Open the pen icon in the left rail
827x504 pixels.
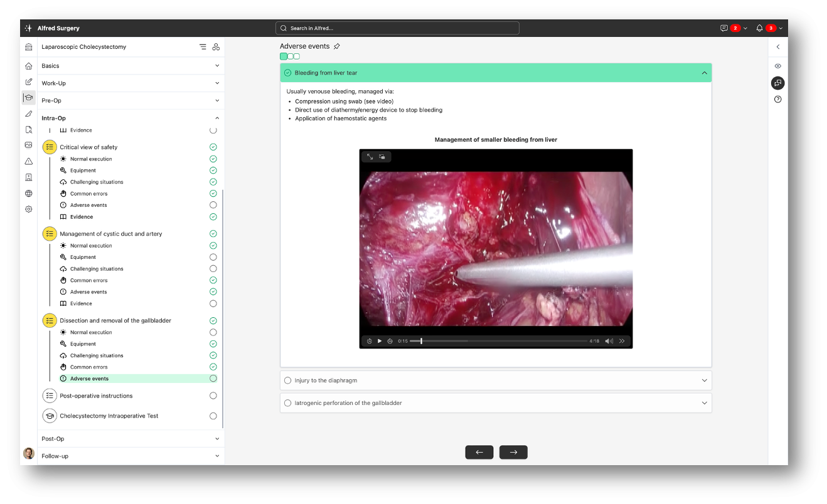(28, 113)
